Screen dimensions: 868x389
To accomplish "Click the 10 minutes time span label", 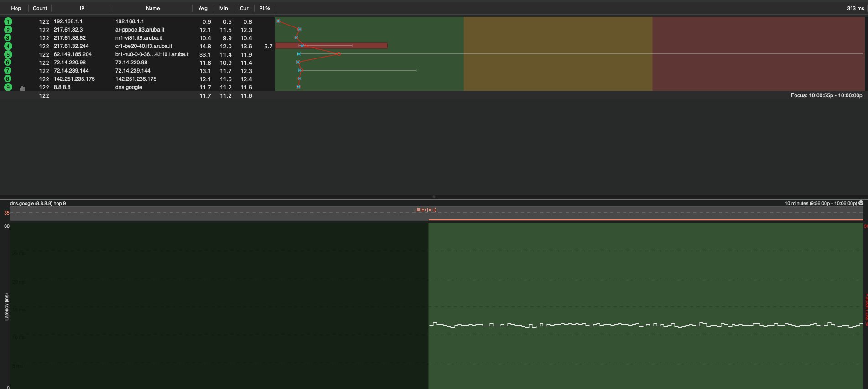I will point(820,203).
